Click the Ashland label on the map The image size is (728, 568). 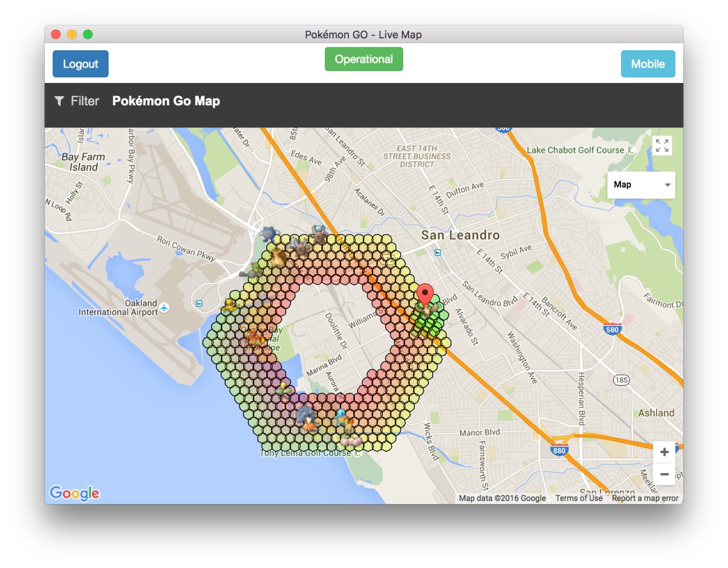tap(656, 413)
